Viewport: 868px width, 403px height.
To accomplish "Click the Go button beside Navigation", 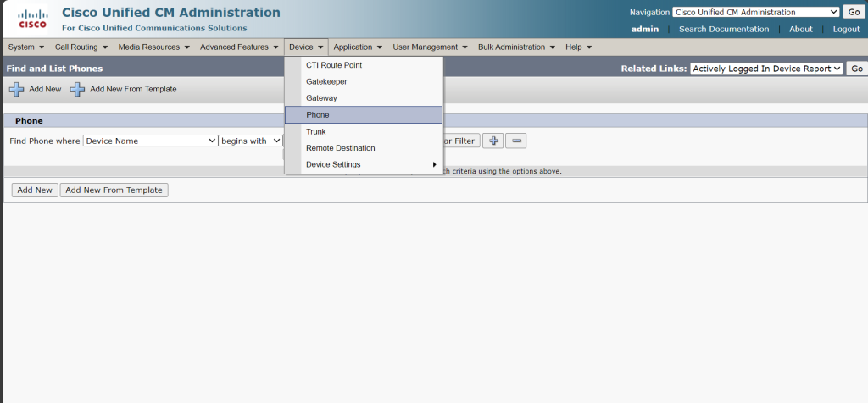I will pyautogui.click(x=853, y=12).
